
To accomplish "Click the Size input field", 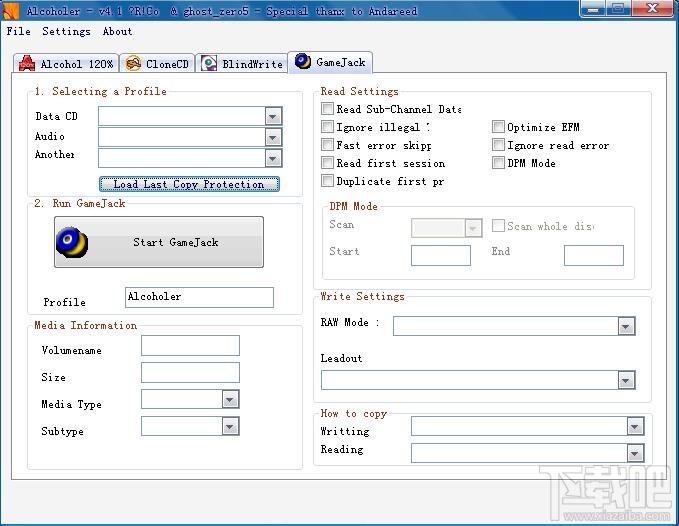I will point(190,373).
